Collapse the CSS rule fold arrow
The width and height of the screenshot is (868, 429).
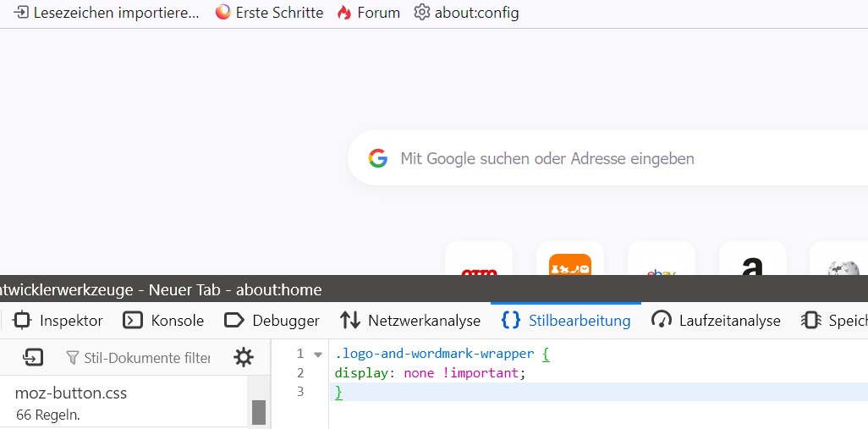click(318, 355)
